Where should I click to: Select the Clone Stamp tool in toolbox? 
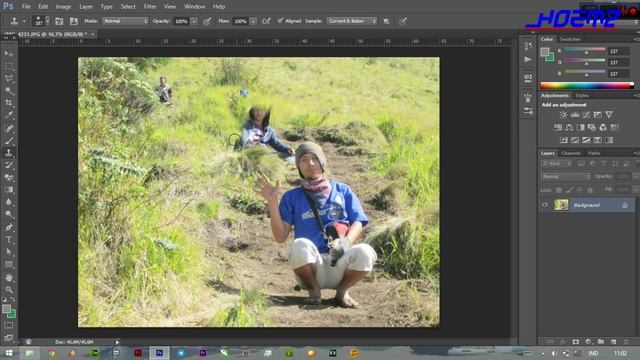click(x=9, y=153)
